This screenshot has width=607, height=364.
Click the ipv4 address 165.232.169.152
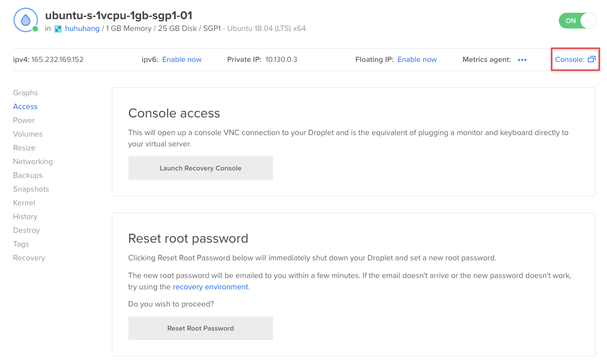[58, 59]
